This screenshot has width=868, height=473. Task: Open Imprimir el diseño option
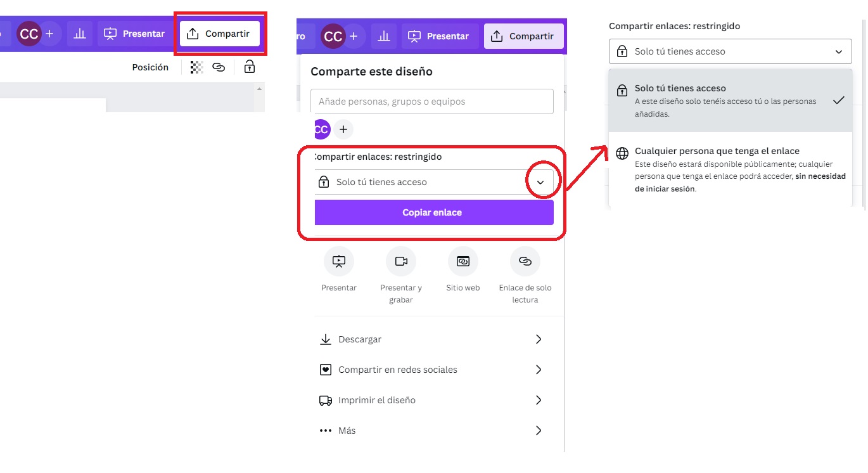pyautogui.click(x=432, y=400)
